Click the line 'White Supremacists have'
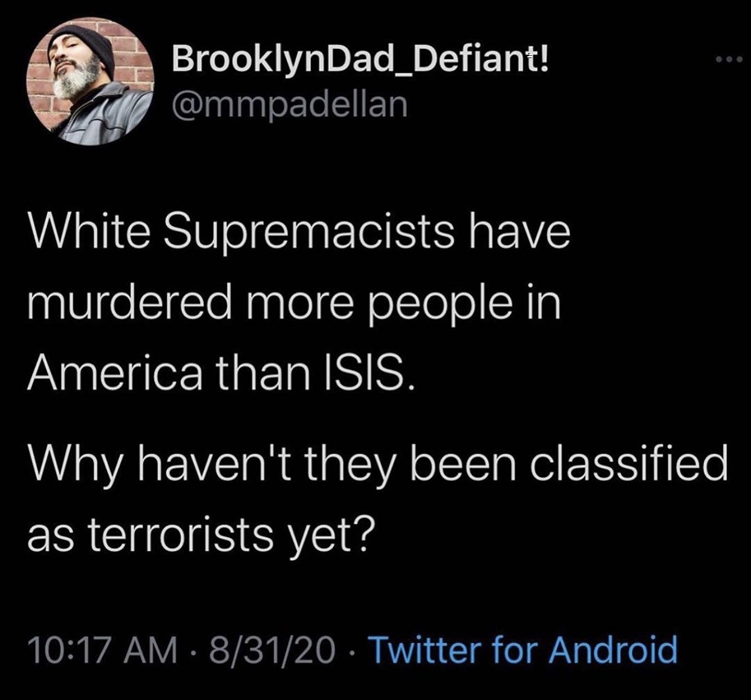This screenshot has width=751, height=700. click(299, 233)
